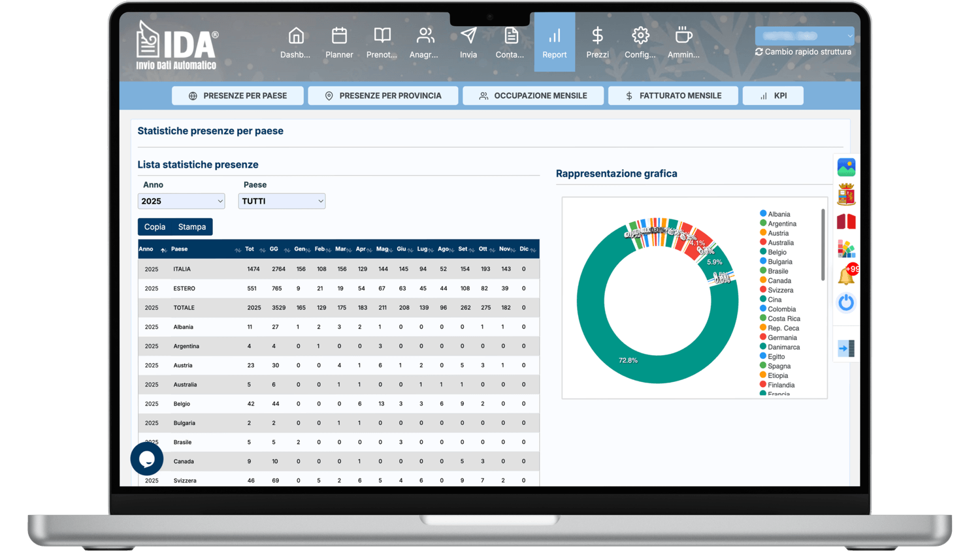Open the color palette swatches icon
980x551 pixels.
(846, 249)
